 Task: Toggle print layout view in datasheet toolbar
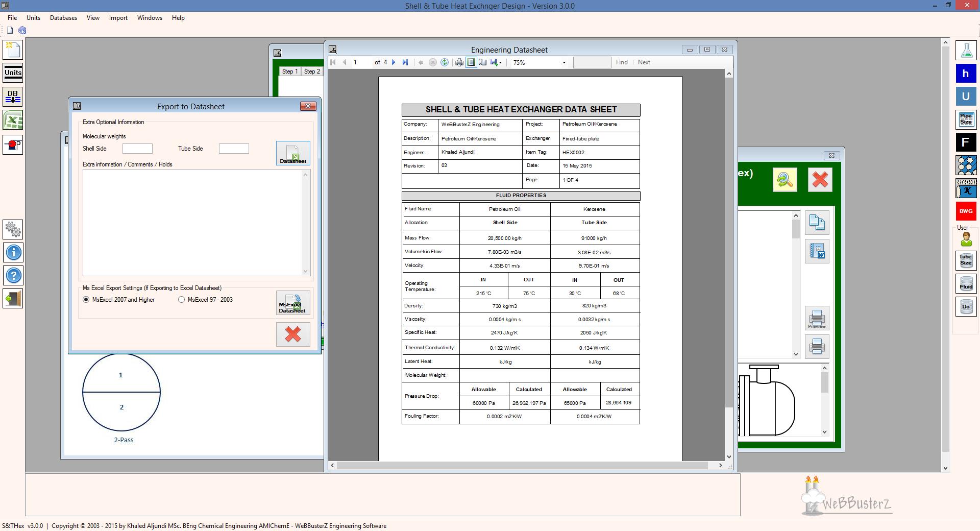pyautogui.click(x=471, y=62)
